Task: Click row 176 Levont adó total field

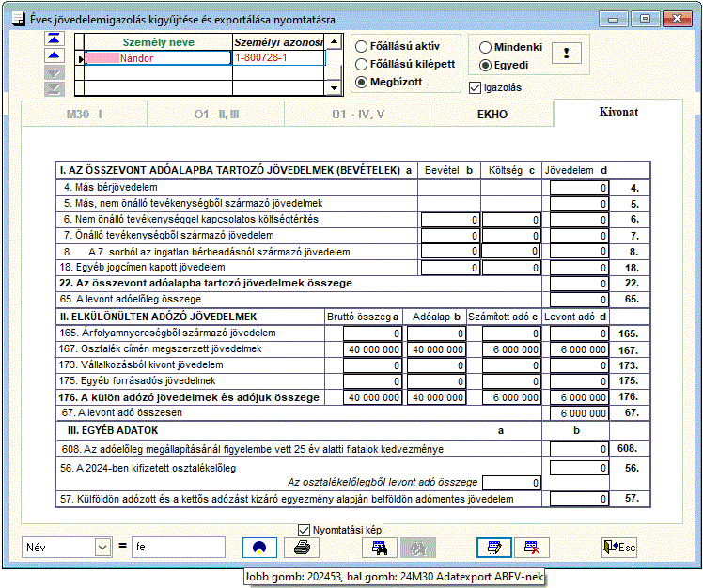Action: coord(579,397)
